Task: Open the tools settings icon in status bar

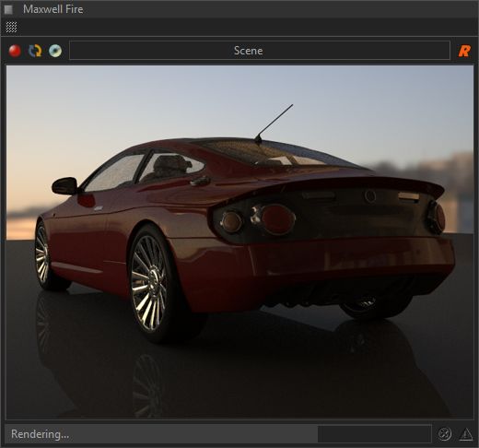Action: 444,434
